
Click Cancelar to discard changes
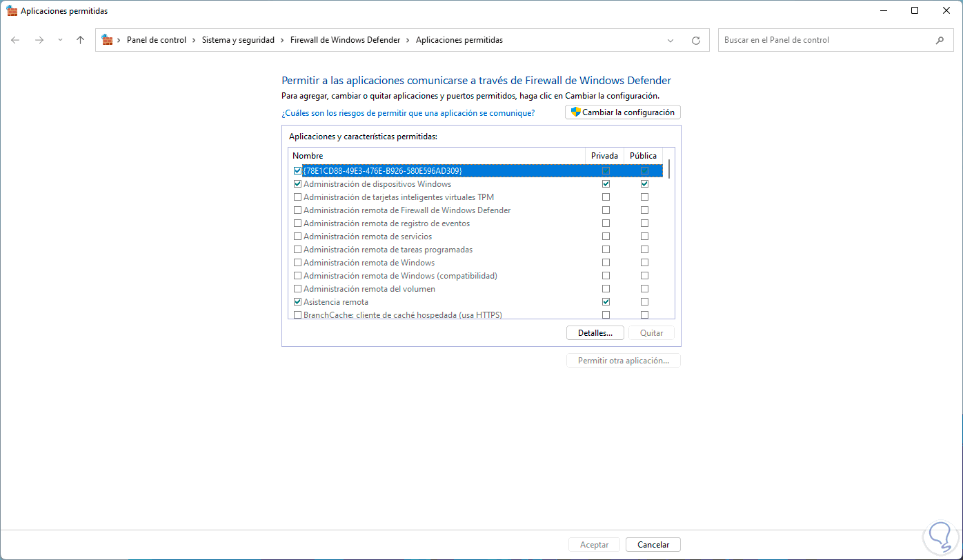click(653, 545)
